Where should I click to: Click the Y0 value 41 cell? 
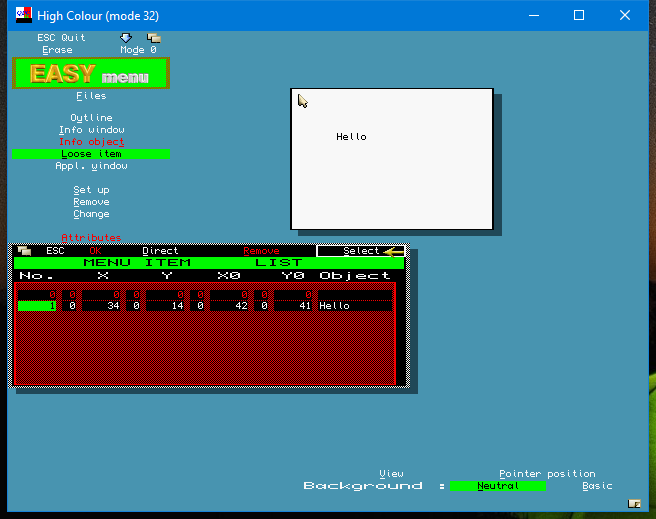(x=293, y=306)
